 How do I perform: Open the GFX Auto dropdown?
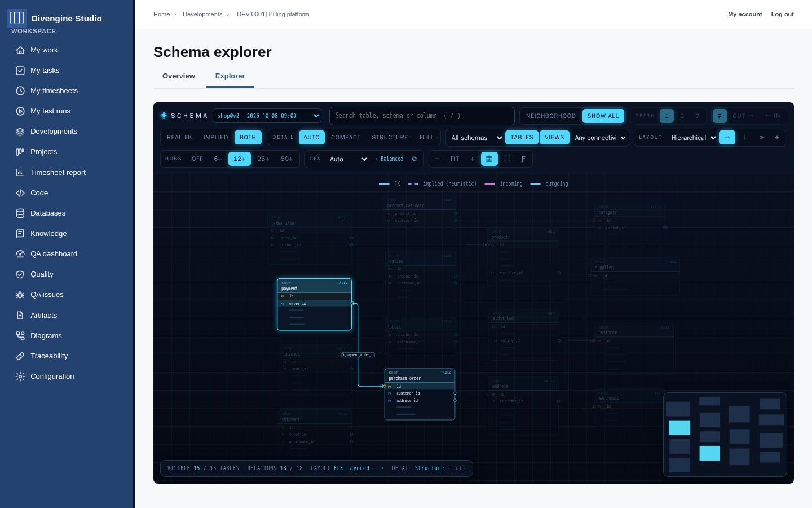click(348, 159)
